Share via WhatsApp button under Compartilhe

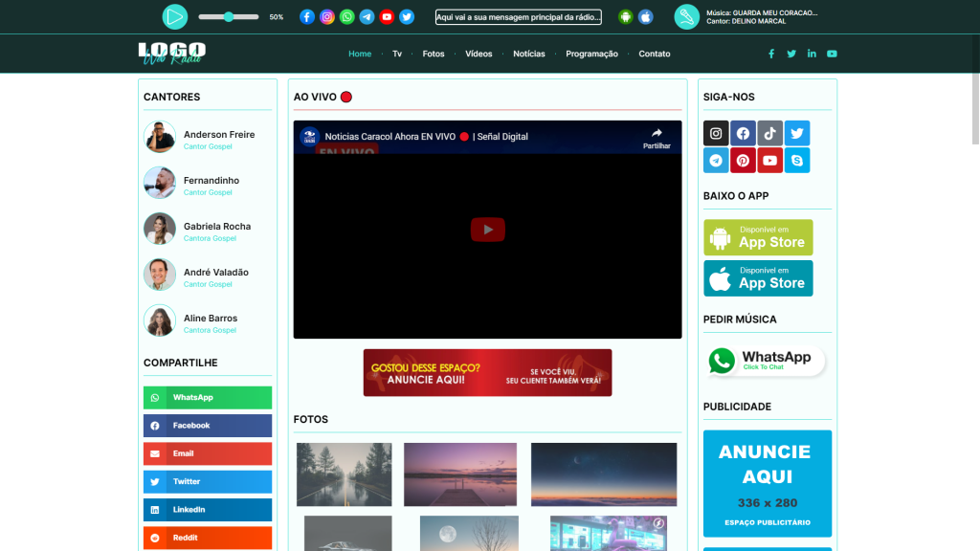click(208, 397)
